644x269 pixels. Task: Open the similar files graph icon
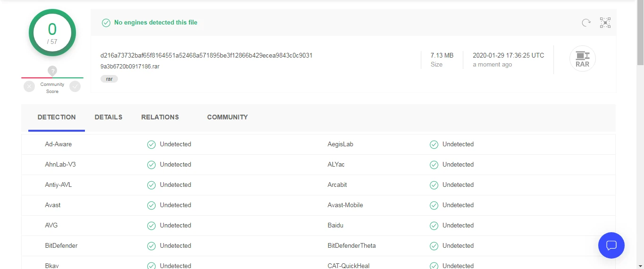605,23
